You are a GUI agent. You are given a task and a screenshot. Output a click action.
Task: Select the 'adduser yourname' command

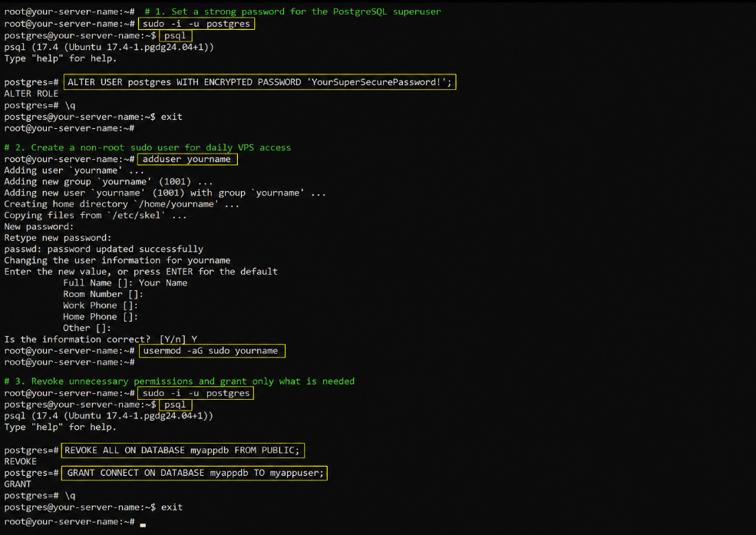(x=187, y=159)
